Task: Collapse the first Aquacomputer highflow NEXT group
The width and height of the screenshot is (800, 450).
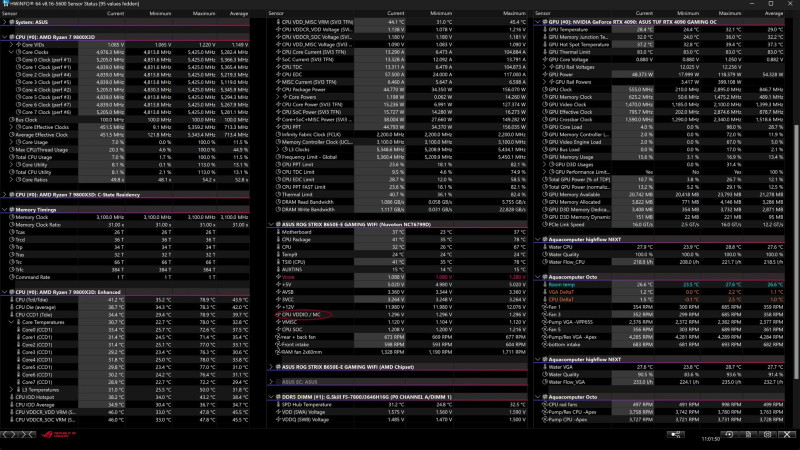Action: 538,240
